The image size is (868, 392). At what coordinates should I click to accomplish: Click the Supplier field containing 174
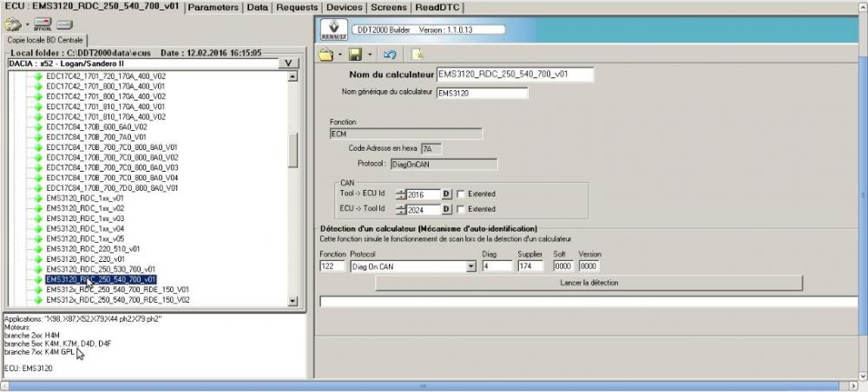point(531,266)
